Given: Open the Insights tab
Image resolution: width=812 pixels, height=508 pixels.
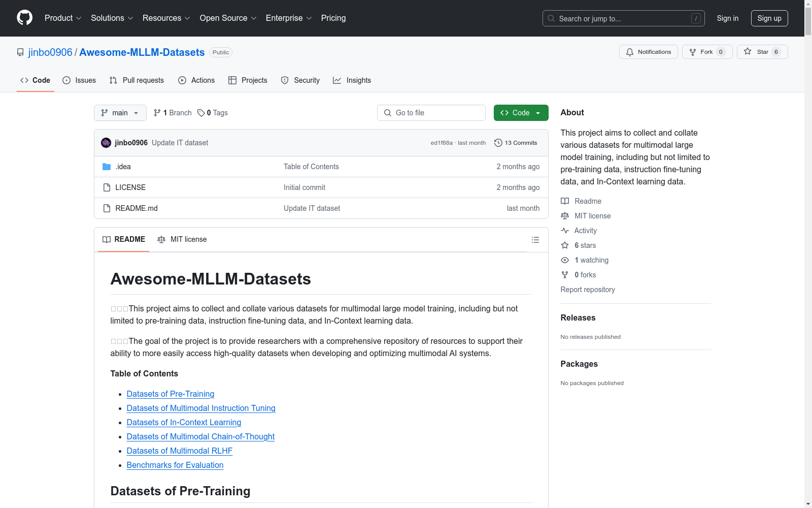Looking at the screenshot, I should tap(352, 80).
